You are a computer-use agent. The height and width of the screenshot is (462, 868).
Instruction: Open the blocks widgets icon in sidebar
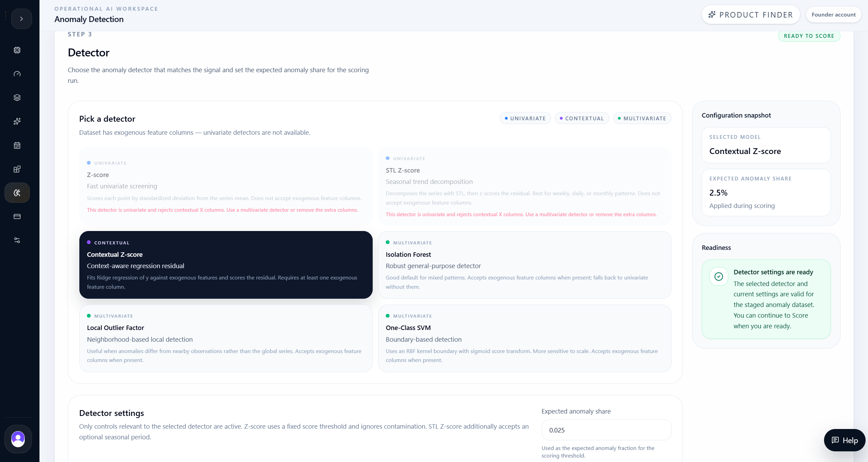pyautogui.click(x=17, y=169)
